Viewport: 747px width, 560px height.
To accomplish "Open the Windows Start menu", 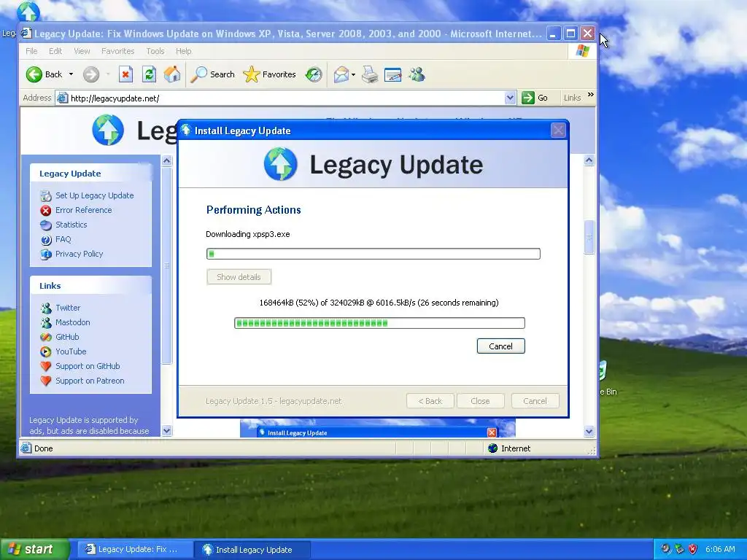I will click(x=34, y=549).
